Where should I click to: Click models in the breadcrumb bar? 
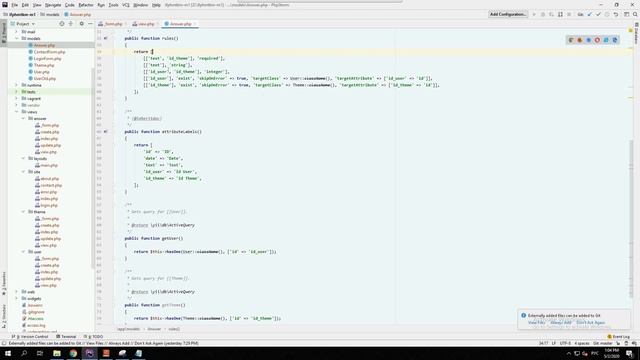pos(52,14)
